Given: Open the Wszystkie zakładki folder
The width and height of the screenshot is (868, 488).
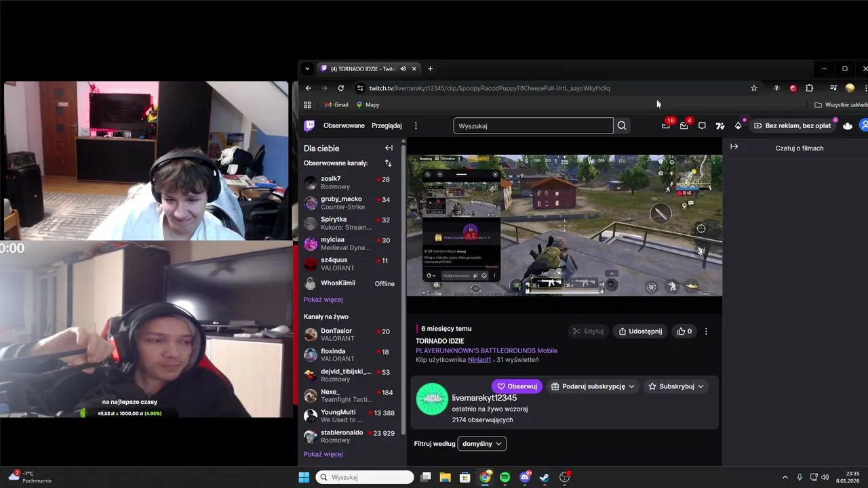Looking at the screenshot, I should [841, 105].
